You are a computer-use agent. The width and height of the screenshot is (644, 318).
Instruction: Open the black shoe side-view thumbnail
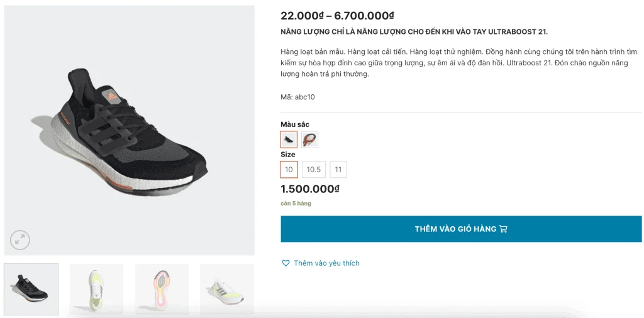click(31, 289)
